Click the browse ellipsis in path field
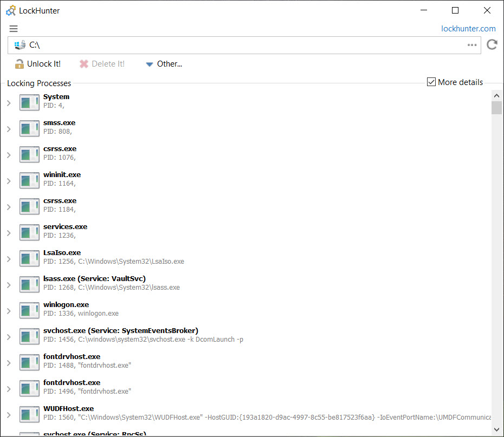Screen dimensions: 504x437 [x=472, y=45]
